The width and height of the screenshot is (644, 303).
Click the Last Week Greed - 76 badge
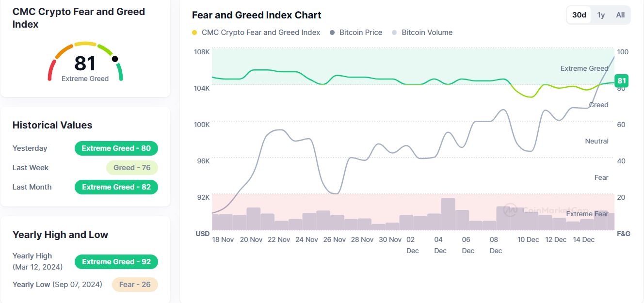click(x=132, y=168)
